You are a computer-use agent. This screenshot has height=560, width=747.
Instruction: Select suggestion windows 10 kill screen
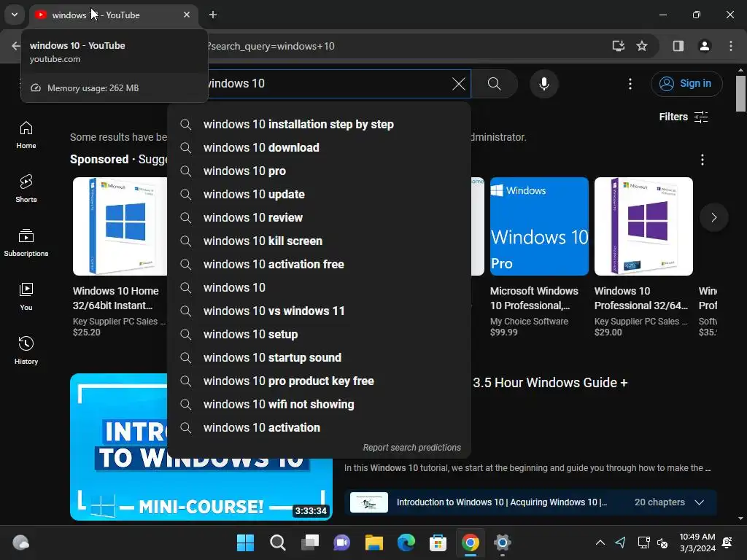(x=320, y=241)
